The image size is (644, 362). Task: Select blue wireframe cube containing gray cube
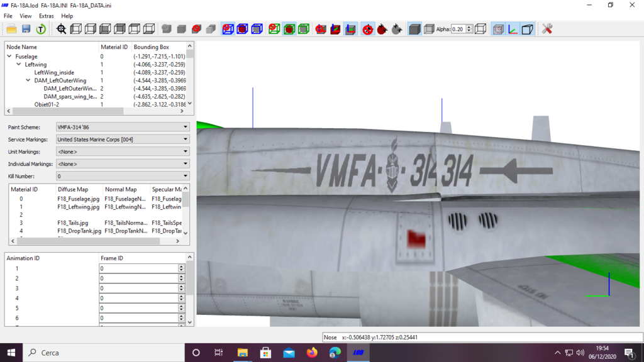pyautogui.click(x=257, y=29)
